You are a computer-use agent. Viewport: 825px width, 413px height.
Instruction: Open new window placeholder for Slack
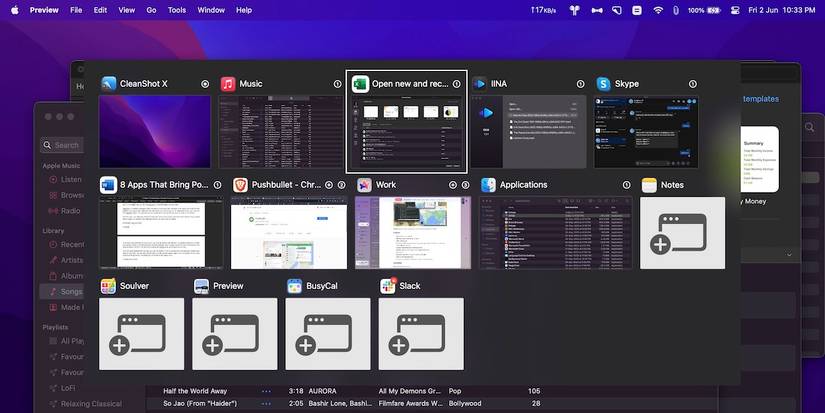[x=421, y=334]
